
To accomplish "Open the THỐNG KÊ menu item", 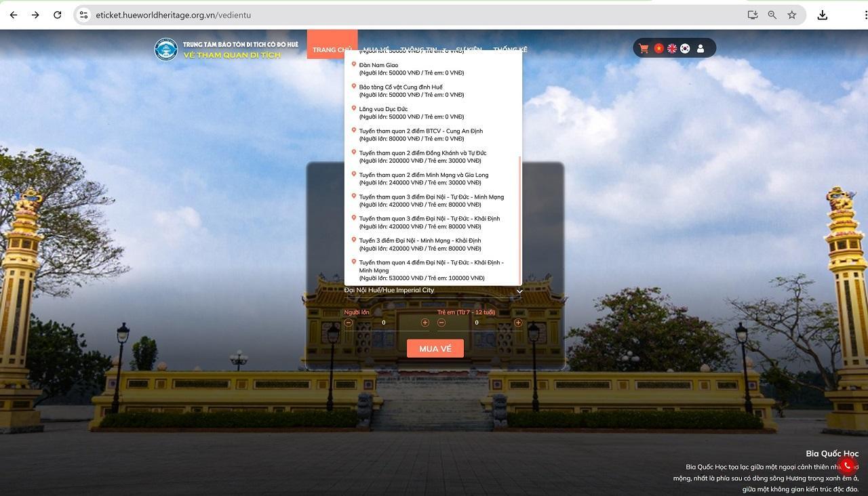I will pyautogui.click(x=510, y=49).
